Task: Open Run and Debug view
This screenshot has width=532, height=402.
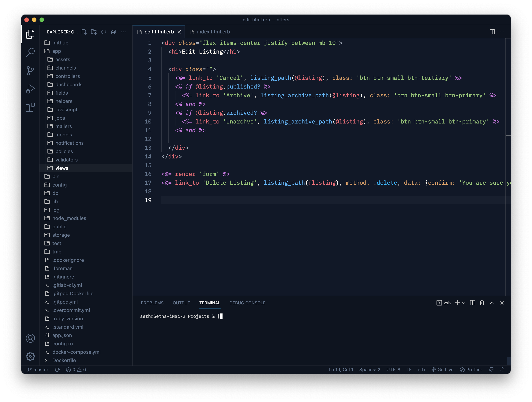Action: tap(30, 89)
